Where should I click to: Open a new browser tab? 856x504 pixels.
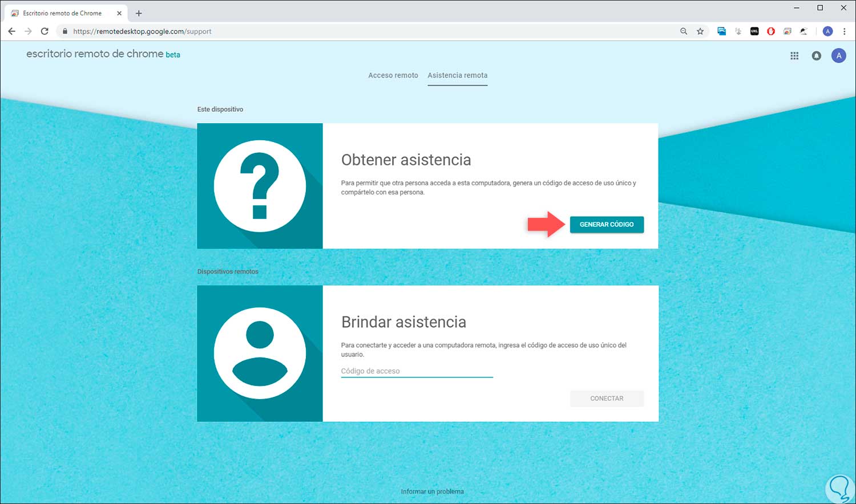(x=139, y=13)
